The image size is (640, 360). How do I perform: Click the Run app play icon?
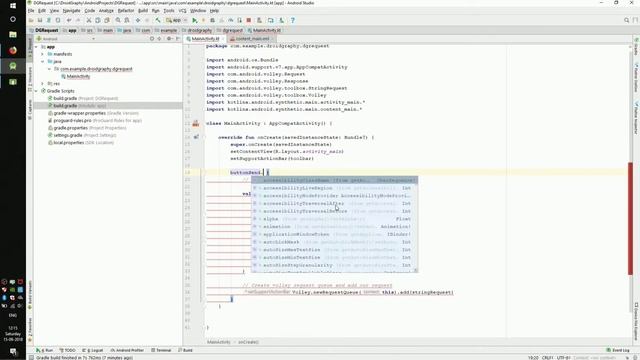(x=195, y=20)
